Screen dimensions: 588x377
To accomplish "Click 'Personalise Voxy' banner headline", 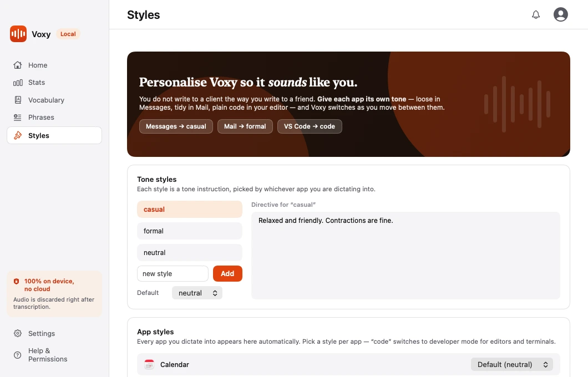I will (248, 82).
